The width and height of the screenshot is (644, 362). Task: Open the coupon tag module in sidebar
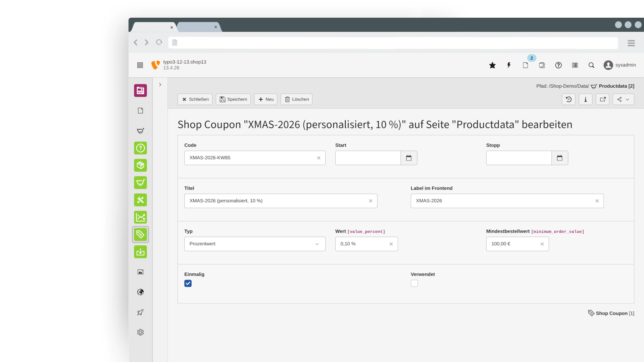pyautogui.click(x=140, y=234)
